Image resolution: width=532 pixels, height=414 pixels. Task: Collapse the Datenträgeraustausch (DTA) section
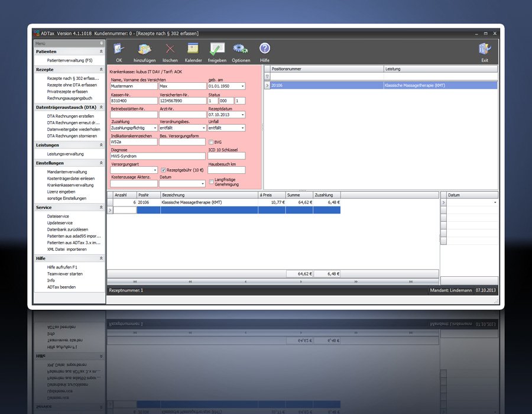pyautogui.click(x=101, y=107)
